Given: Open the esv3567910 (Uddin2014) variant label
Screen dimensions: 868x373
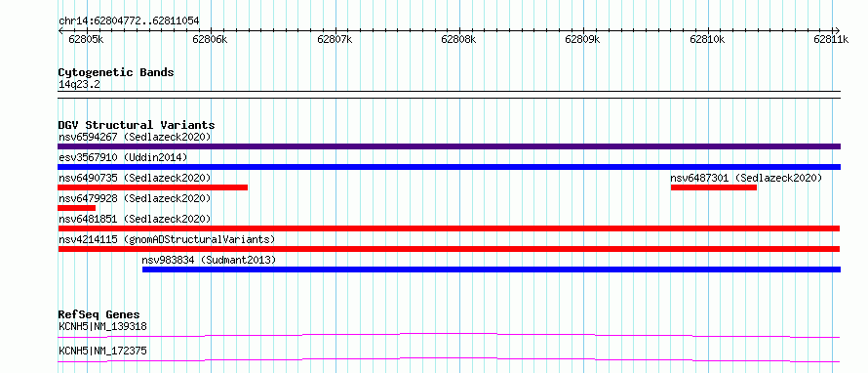Looking at the screenshot, I should (x=123, y=157).
